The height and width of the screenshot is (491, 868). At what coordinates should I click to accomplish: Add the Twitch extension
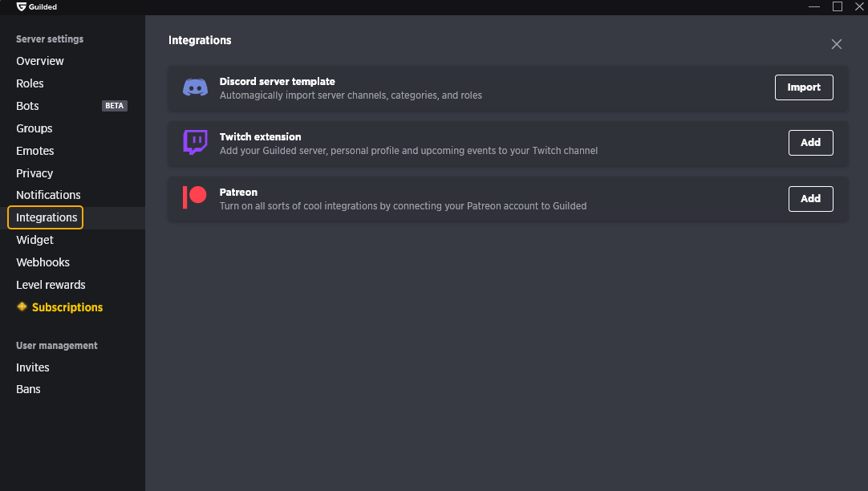point(810,143)
